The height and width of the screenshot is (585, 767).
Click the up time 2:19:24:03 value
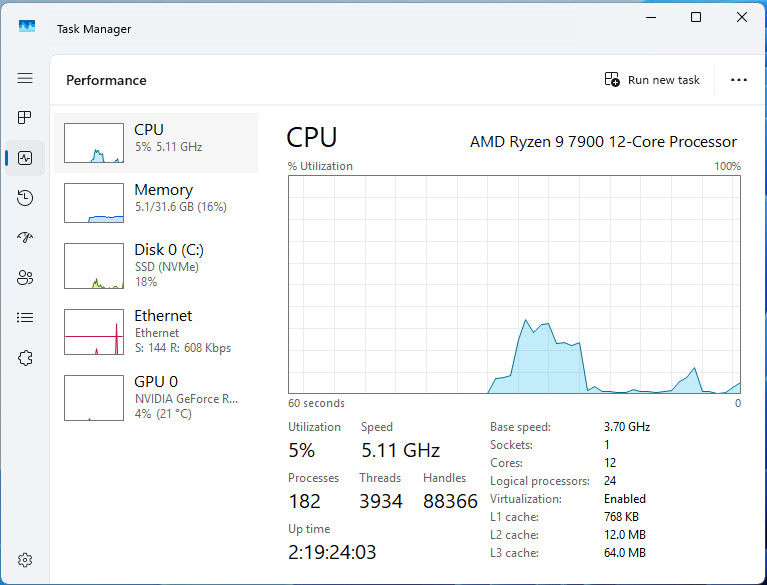[332, 553]
